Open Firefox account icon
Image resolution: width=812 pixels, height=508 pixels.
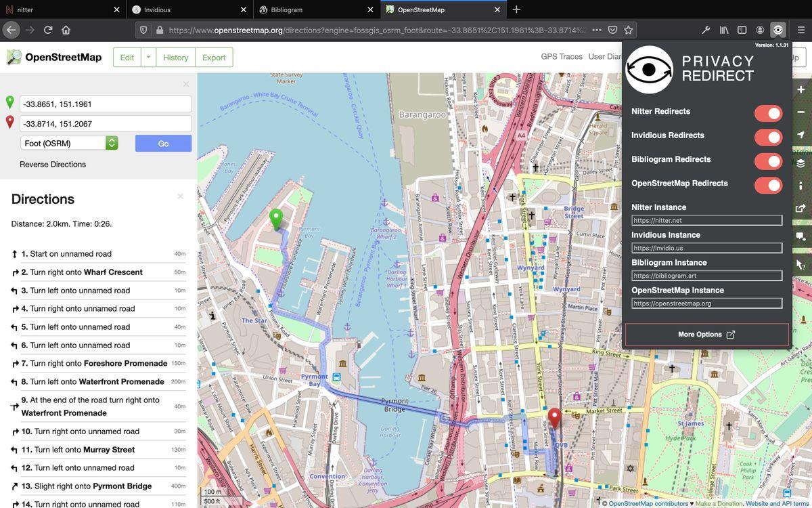click(760, 30)
